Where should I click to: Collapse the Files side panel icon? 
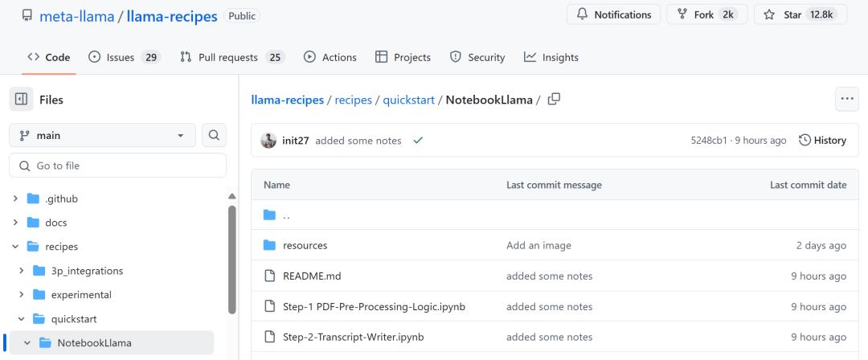(21, 99)
